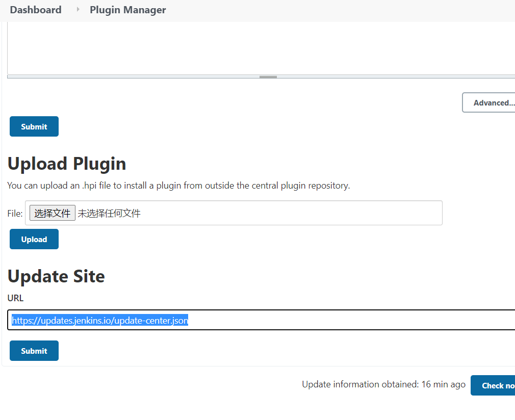
Task: Click the Check now button
Action: 493,385
